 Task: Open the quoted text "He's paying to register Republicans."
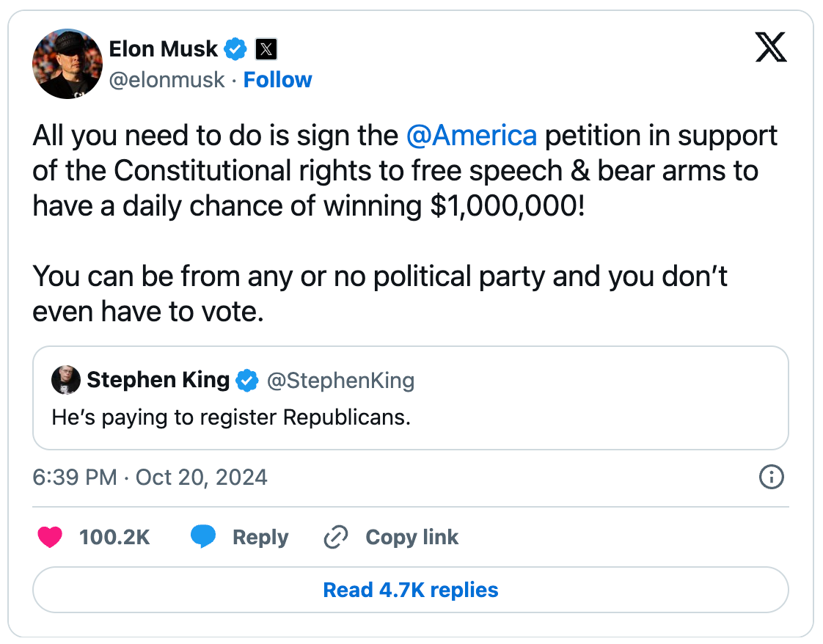[x=230, y=418]
